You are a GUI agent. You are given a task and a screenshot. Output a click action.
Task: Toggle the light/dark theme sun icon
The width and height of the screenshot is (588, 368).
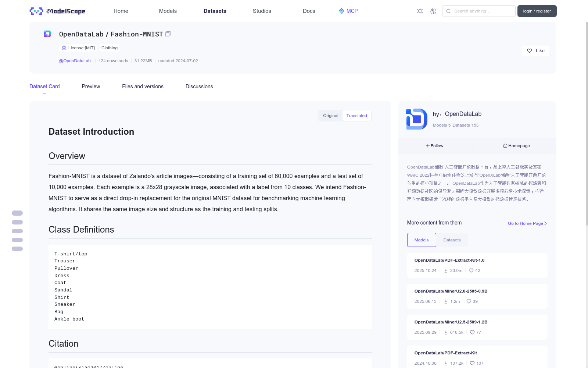click(x=420, y=11)
